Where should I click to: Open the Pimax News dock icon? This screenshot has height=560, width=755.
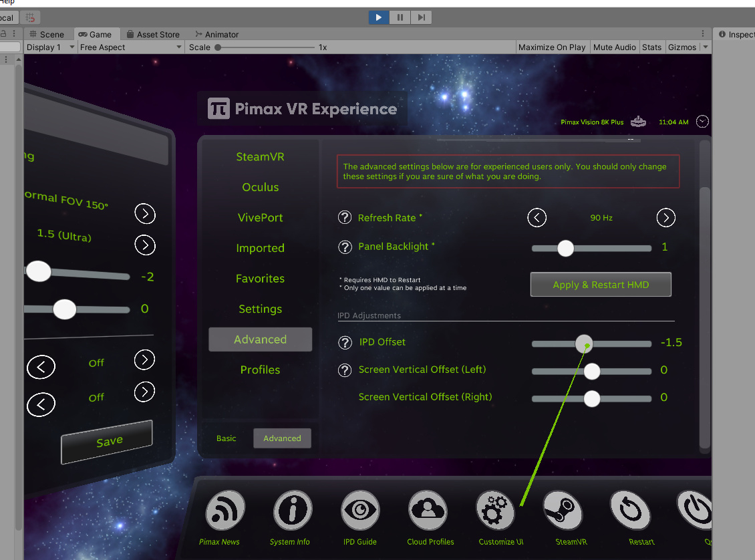[x=225, y=511]
